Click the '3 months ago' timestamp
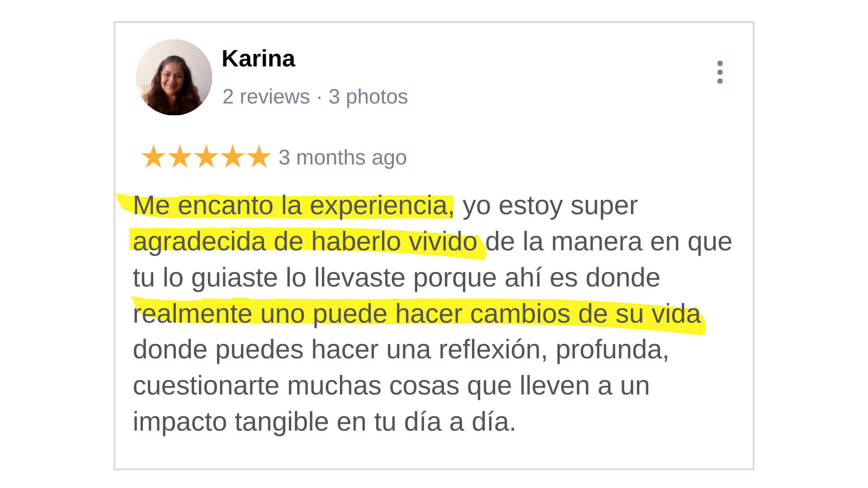Image resolution: width=868 pixels, height=488 pixels. pyautogui.click(x=343, y=158)
